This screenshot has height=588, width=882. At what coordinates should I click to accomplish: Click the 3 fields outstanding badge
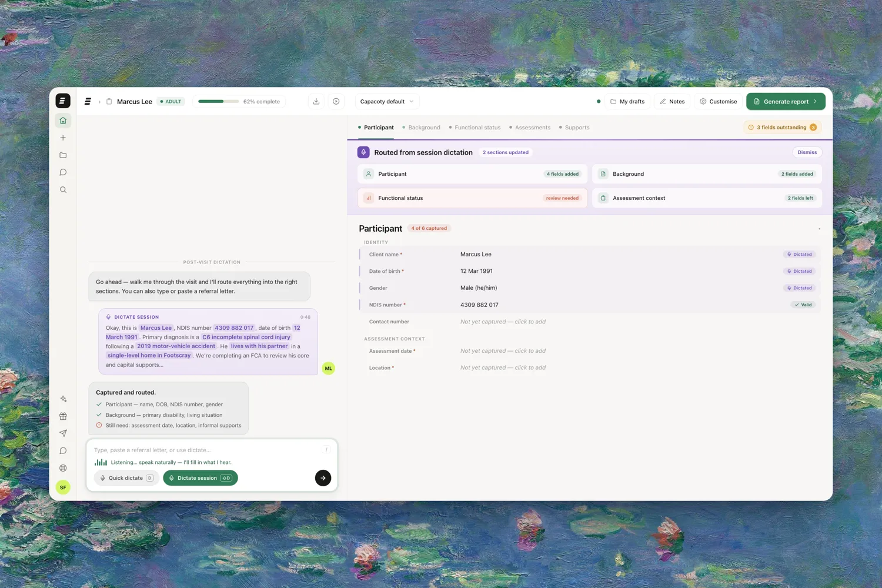click(x=782, y=128)
